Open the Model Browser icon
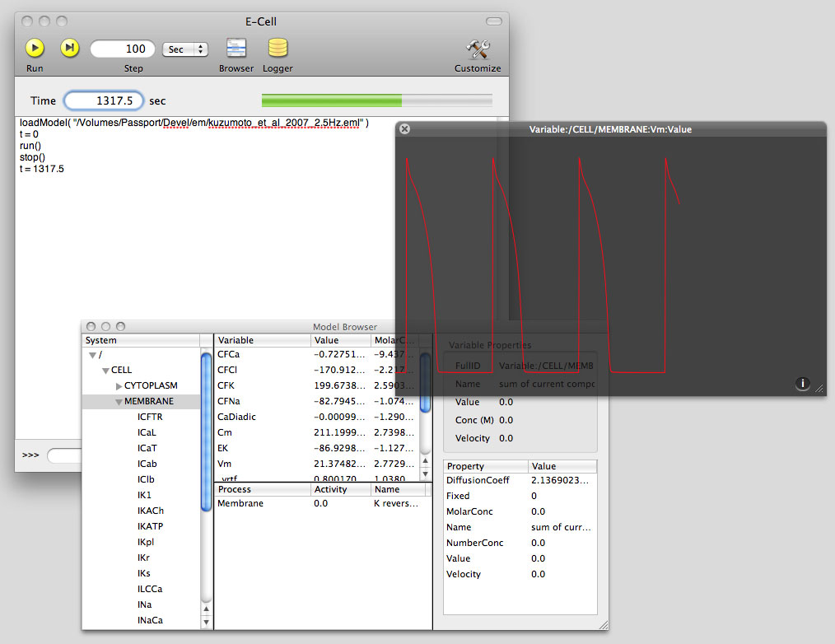The height and width of the screenshot is (644, 835). tap(236, 49)
